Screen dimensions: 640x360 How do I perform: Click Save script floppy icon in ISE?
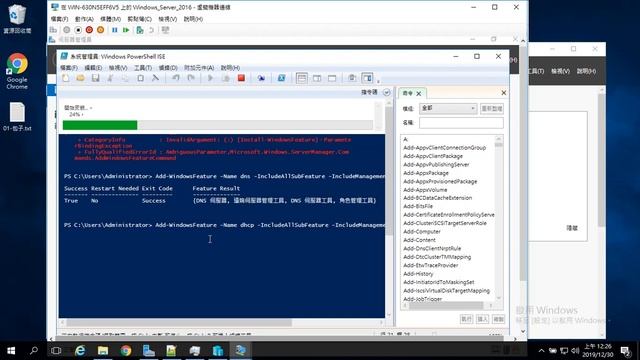pos(96,78)
